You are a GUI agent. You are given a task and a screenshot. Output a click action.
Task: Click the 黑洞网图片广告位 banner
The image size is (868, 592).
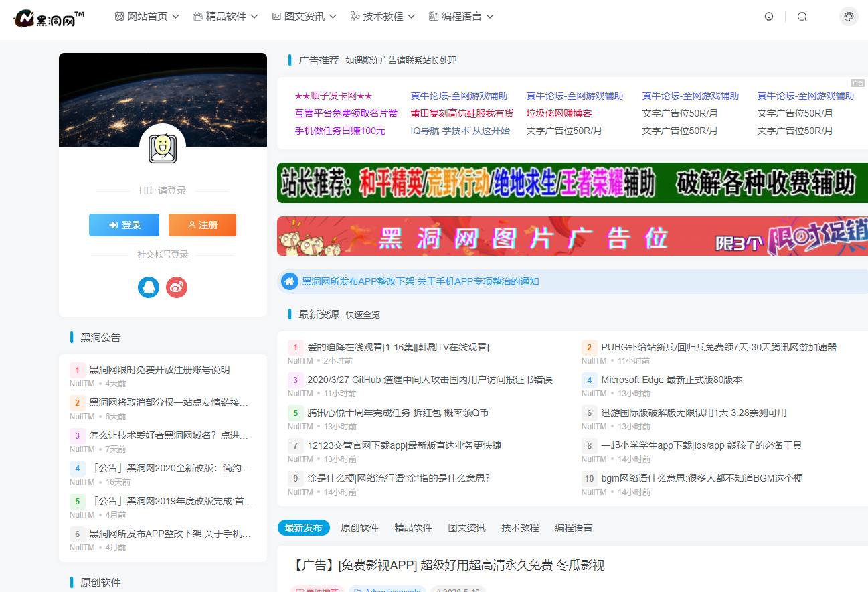tap(573, 236)
